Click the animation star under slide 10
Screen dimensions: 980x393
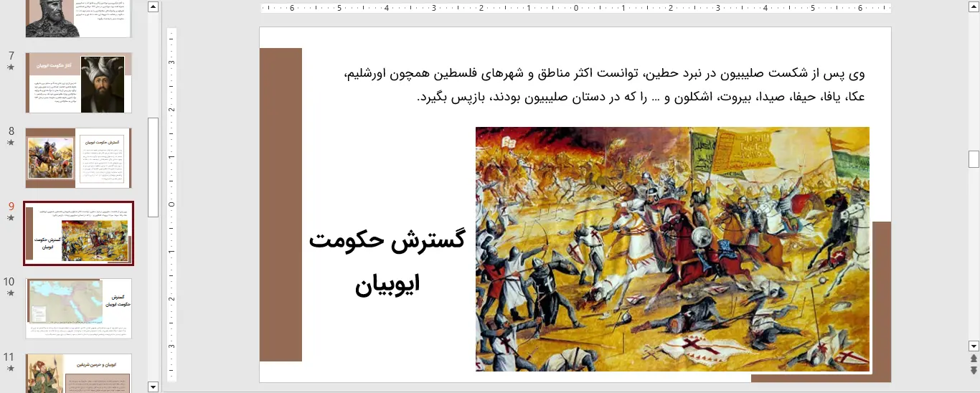pyautogui.click(x=10, y=293)
